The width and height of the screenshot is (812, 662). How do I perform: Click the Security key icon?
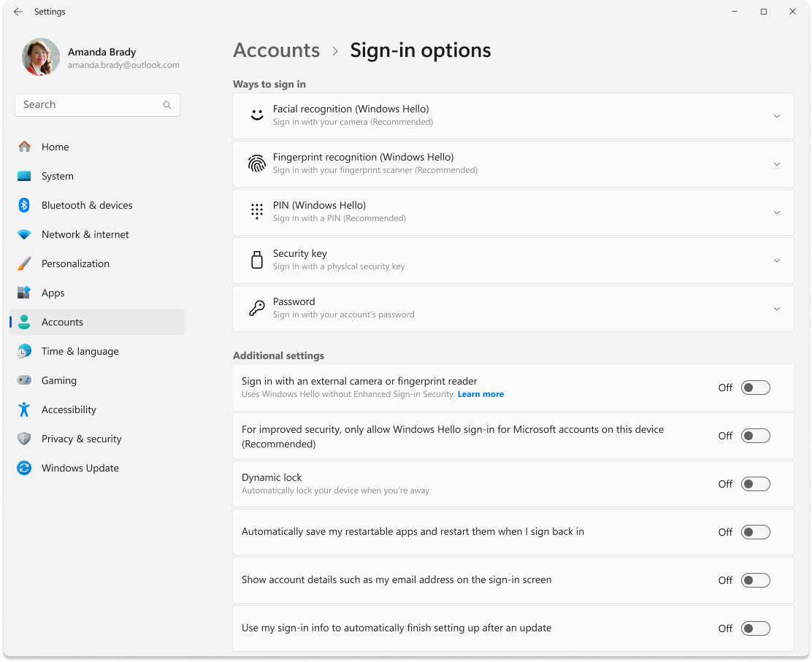(x=256, y=260)
